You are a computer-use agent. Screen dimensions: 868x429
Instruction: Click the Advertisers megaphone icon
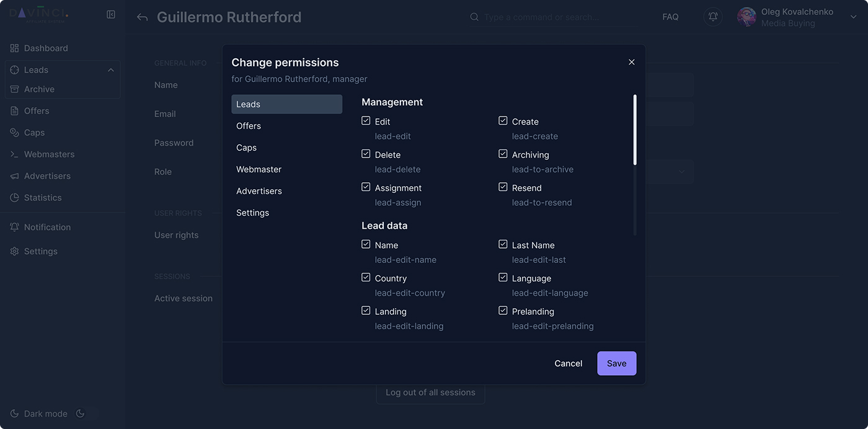click(x=14, y=176)
